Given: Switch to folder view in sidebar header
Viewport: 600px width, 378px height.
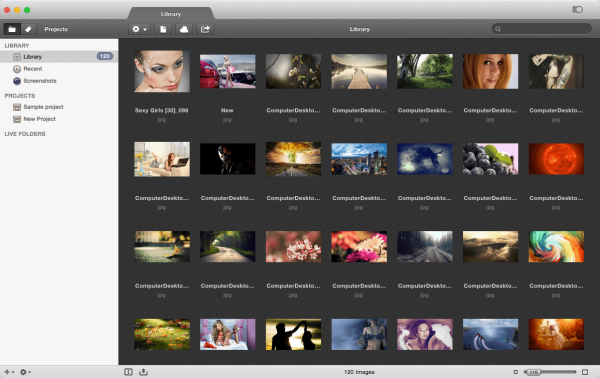Looking at the screenshot, I should (x=12, y=29).
